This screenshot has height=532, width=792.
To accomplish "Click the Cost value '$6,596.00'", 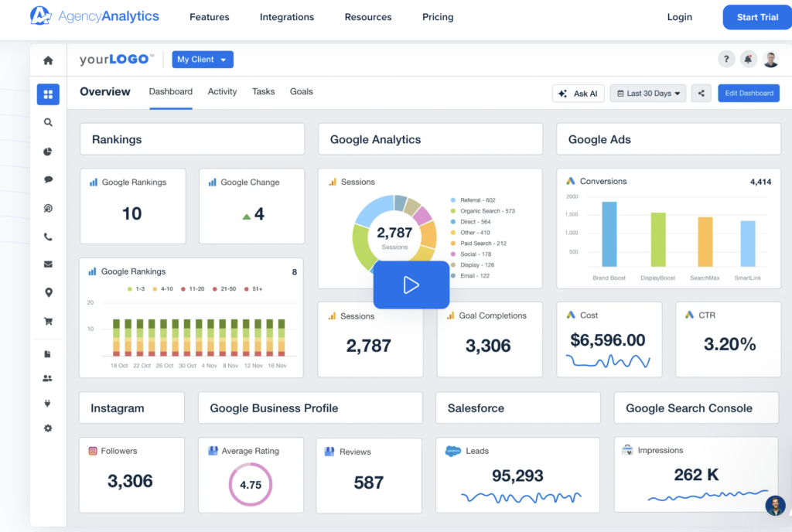I will pyautogui.click(x=608, y=340).
